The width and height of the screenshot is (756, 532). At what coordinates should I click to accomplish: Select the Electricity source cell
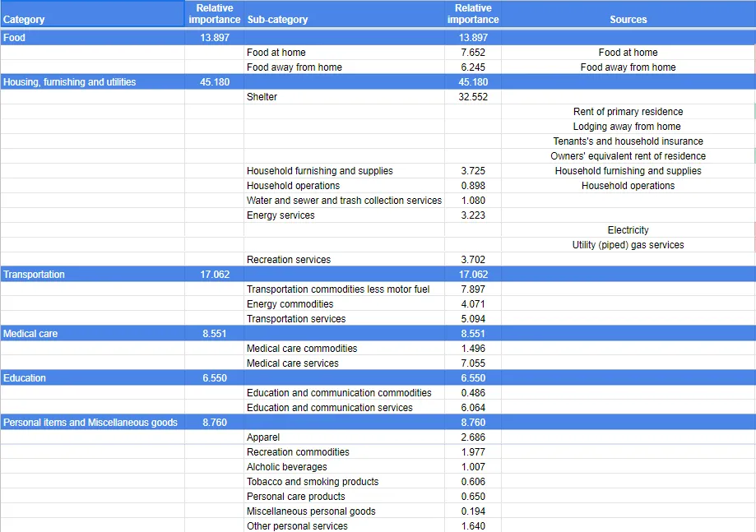coord(628,230)
